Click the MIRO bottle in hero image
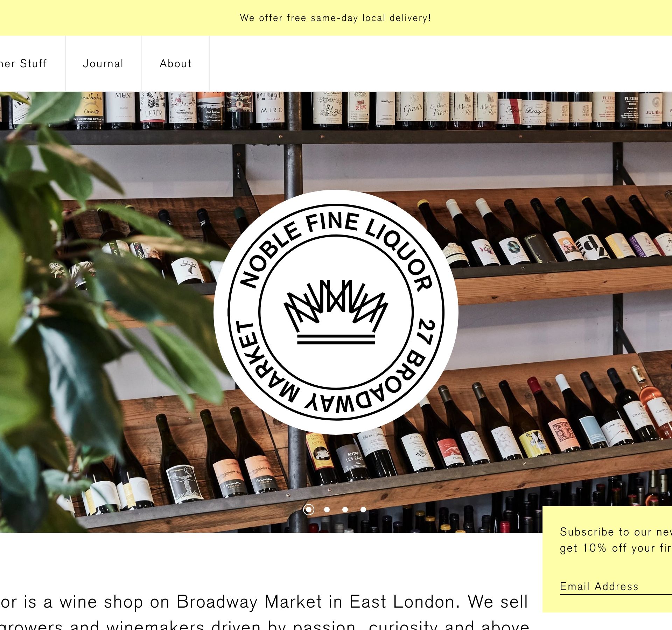The image size is (672, 630). click(x=270, y=109)
